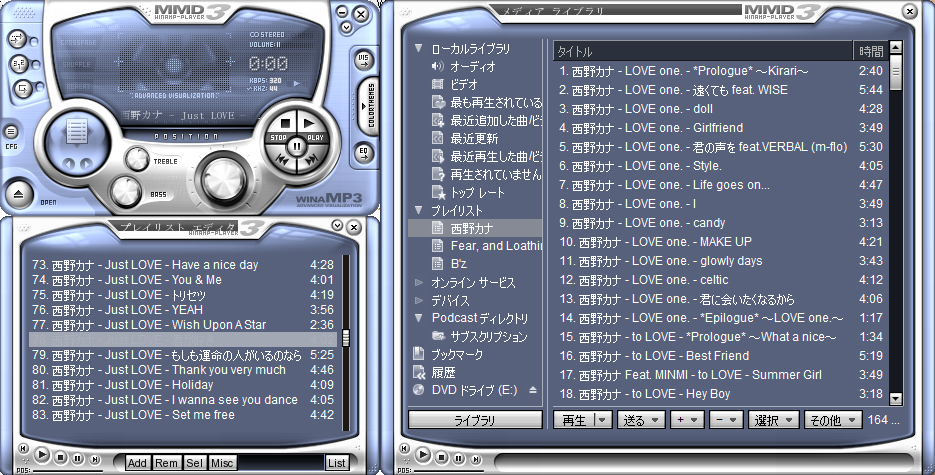The image size is (935, 475).
Task: Click the TREBLE knob
Action: click(x=137, y=159)
